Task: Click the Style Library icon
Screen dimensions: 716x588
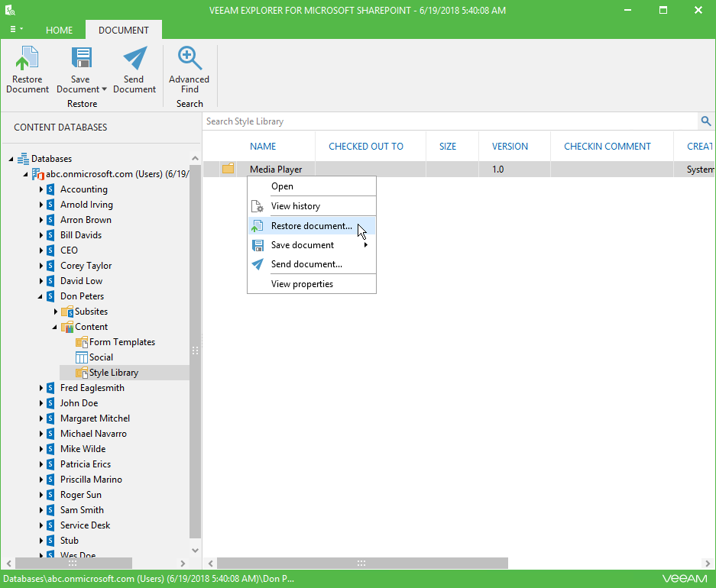Action: [82, 373]
